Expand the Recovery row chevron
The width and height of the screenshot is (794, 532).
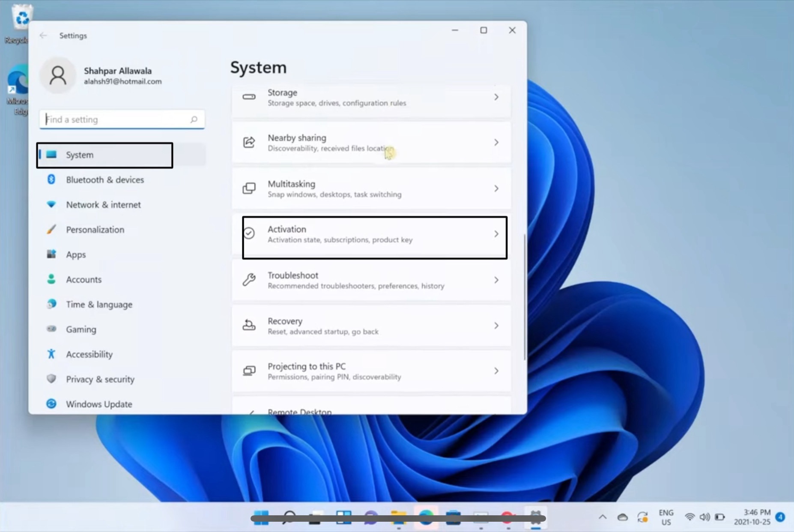click(496, 326)
